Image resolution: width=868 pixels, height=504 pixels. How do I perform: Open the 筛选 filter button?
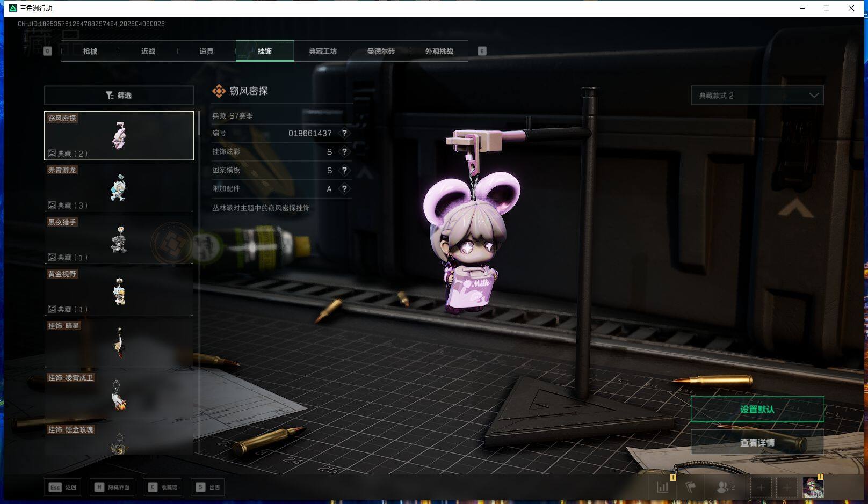pyautogui.click(x=119, y=95)
